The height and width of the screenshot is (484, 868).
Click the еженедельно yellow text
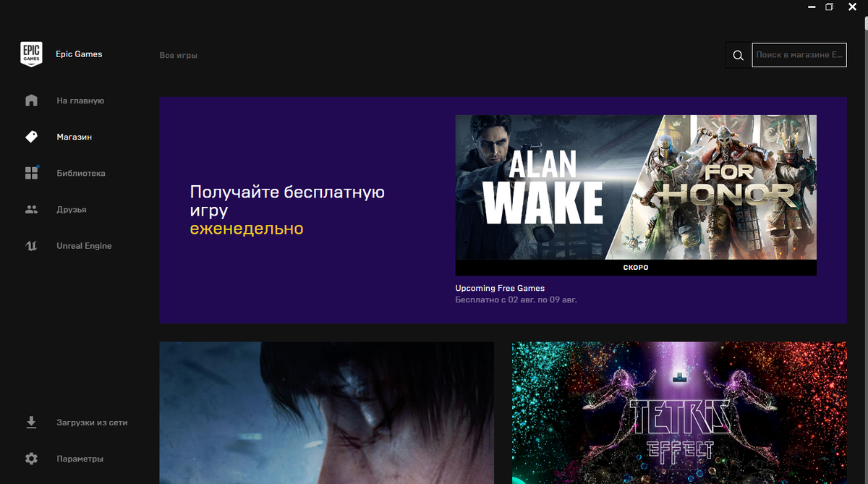coord(247,229)
